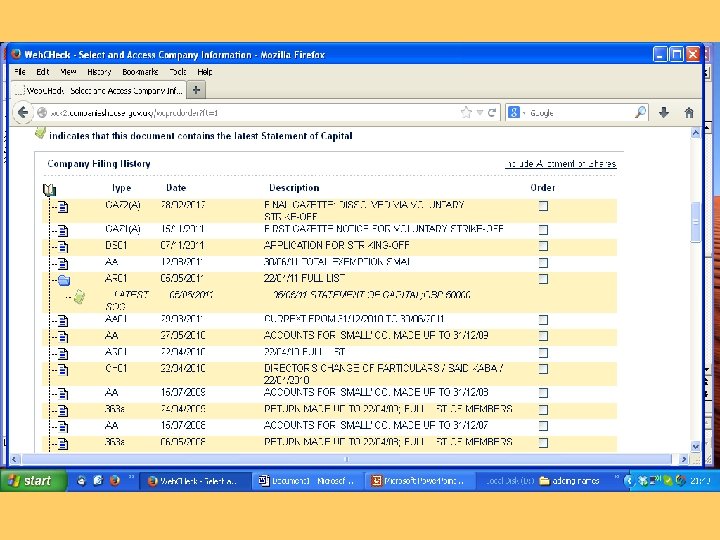
Task: Click the Firefox back arrow button
Action: pyautogui.click(x=22, y=112)
